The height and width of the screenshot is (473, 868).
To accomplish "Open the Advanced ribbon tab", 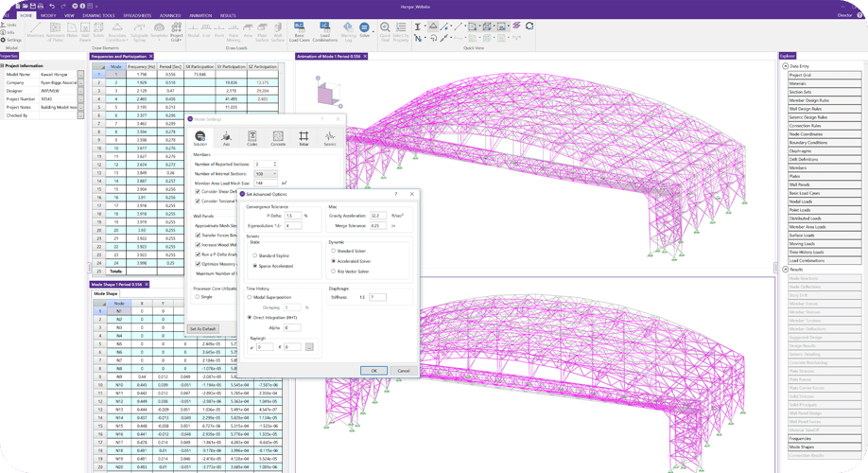I will point(170,16).
